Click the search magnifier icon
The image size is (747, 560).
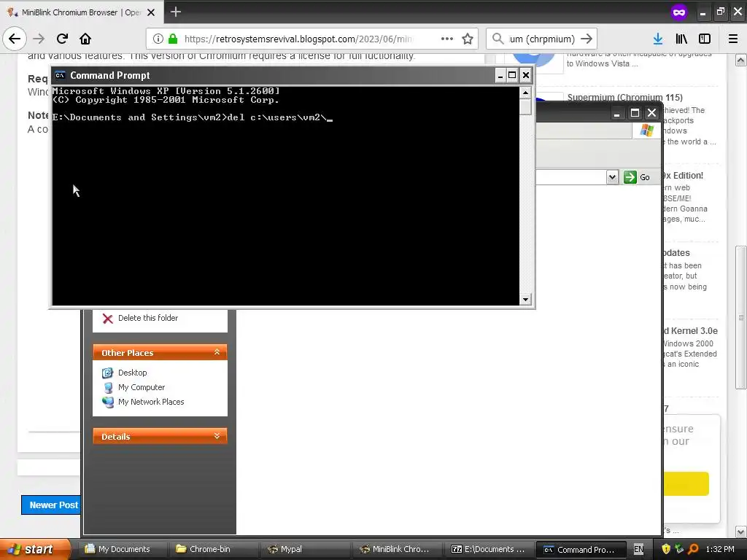tap(498, 39)
